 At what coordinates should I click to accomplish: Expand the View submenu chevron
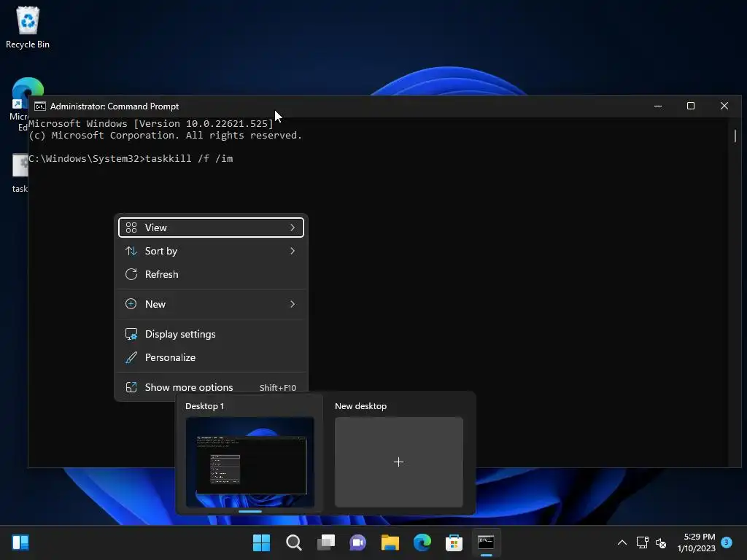tap(293, 227)
